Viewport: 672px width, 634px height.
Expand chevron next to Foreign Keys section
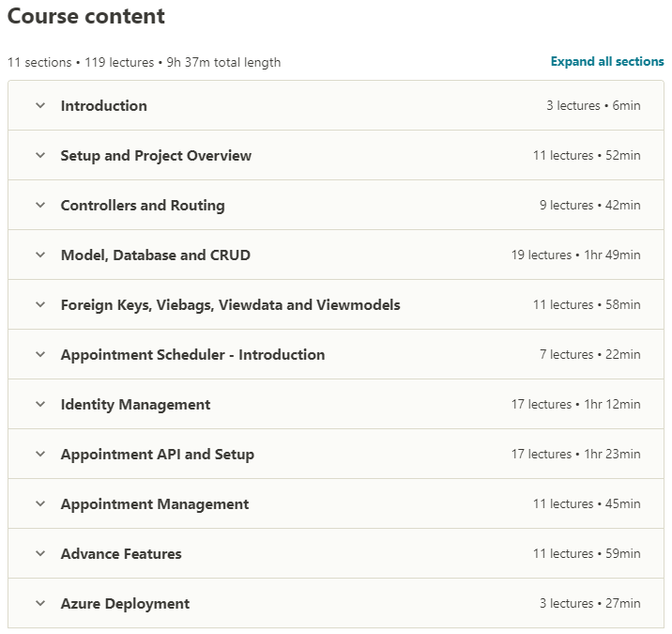click(x=40, y=305)
